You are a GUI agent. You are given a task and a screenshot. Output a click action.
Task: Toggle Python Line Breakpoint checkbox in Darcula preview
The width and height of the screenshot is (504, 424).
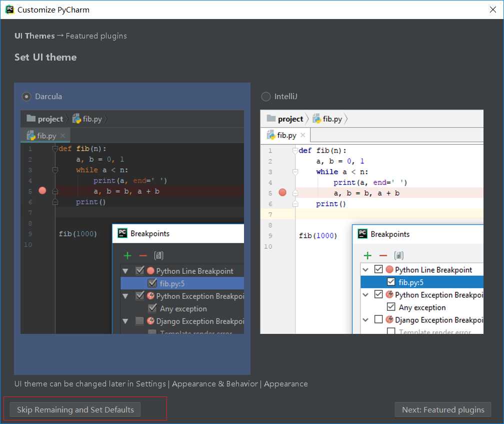coord(140,270)
